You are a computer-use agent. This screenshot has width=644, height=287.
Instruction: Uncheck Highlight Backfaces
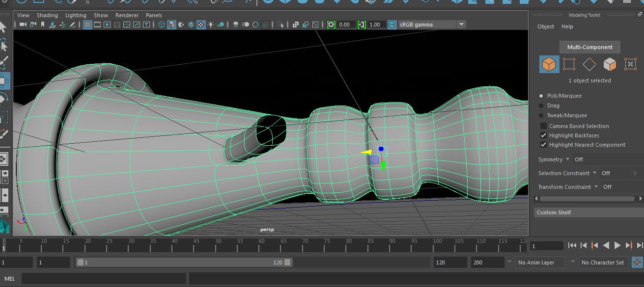click(543, 135)
